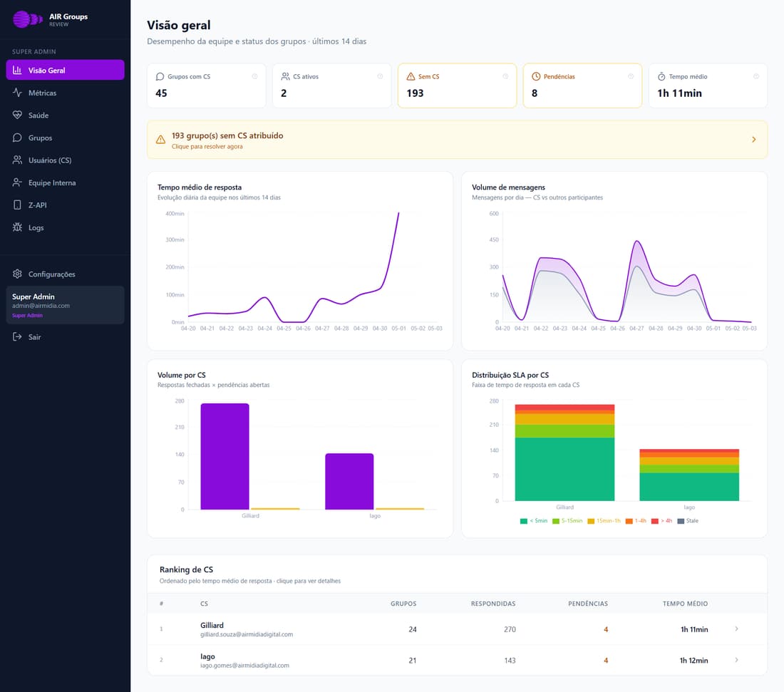Open Usuários (CS) section

coord(65,160)
